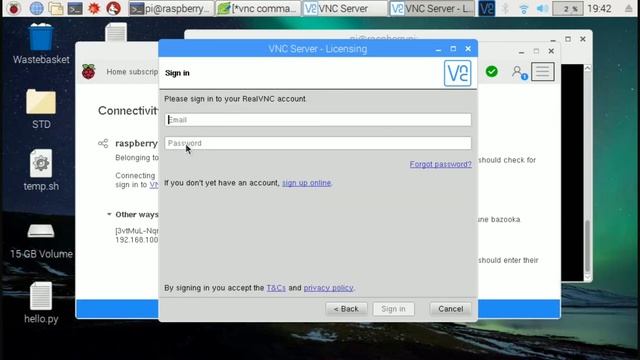Open the volume control speaker icon
640x360 pixels.
542,9
